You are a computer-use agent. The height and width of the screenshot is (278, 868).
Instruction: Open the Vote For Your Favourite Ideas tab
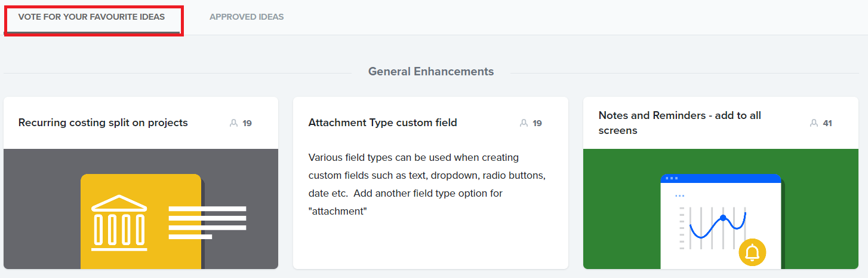click(x=91, y=17)
